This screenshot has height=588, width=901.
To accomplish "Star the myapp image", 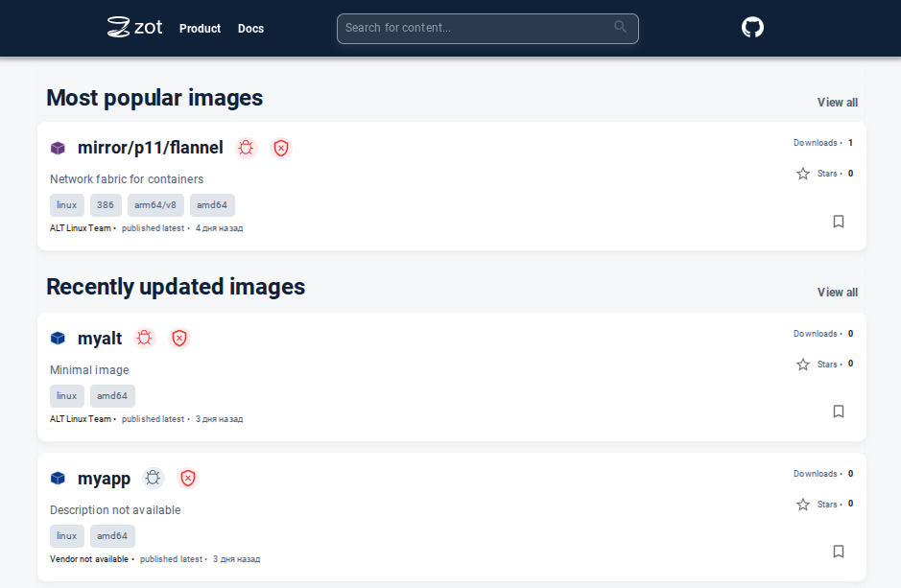I will [803, 504].
